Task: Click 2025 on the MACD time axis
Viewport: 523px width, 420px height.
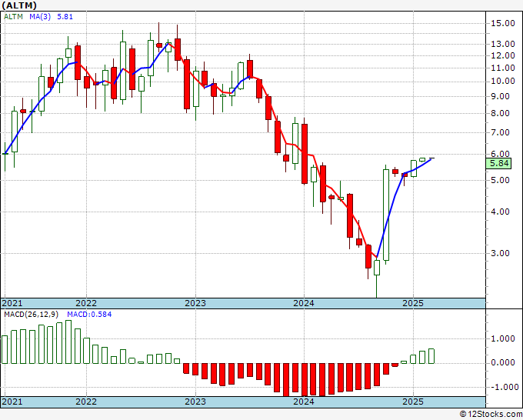Action: click(413, 402)
